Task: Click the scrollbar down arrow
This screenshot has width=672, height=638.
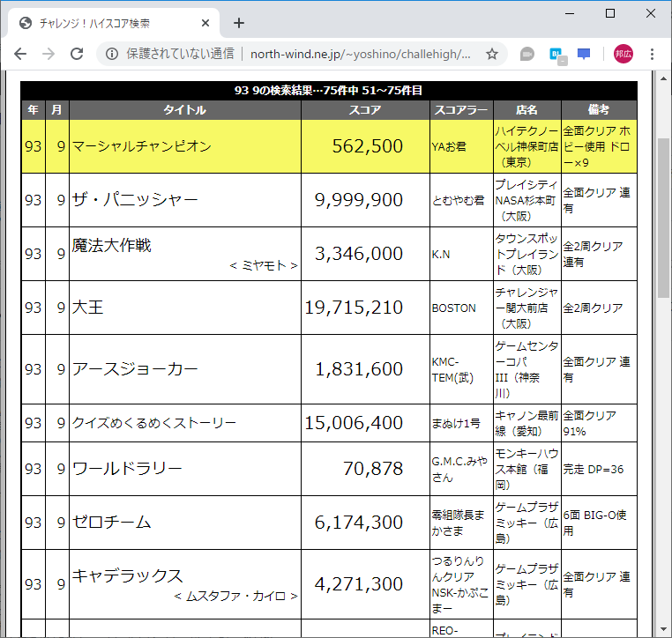Action: [663, 629]
